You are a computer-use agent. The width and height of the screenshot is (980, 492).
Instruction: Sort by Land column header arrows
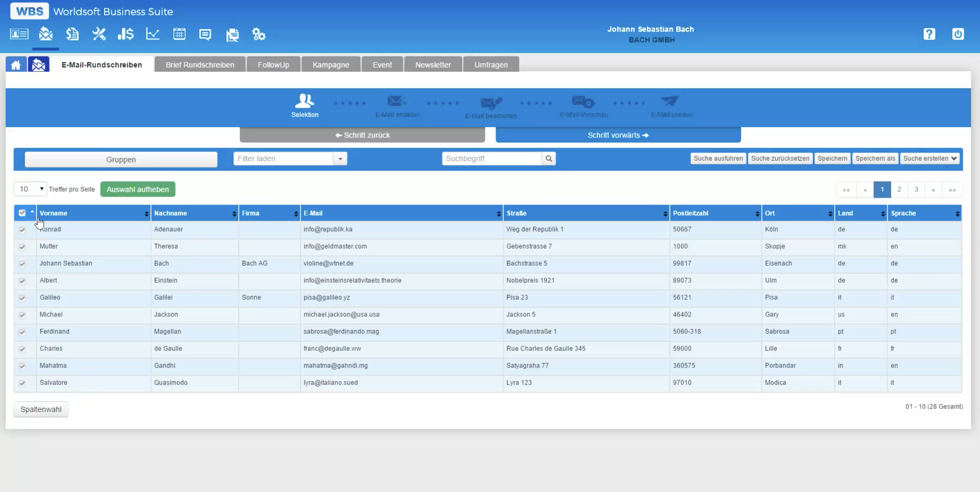(883, 214)
